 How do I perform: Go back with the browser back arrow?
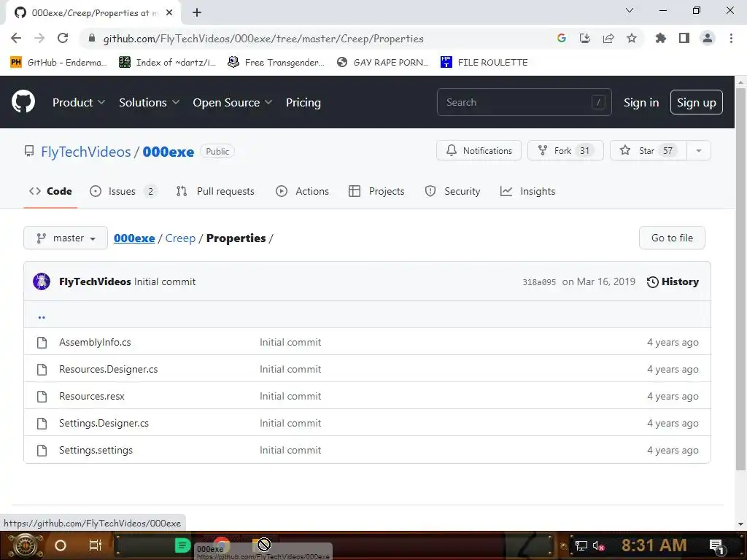16,38
